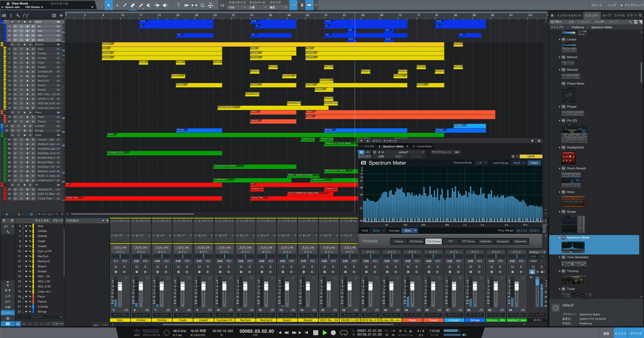Viewport: 644px width, 338px height.
Task: Click the Kick channel fader
Action: pyautogui.click(x=120, y=286)
